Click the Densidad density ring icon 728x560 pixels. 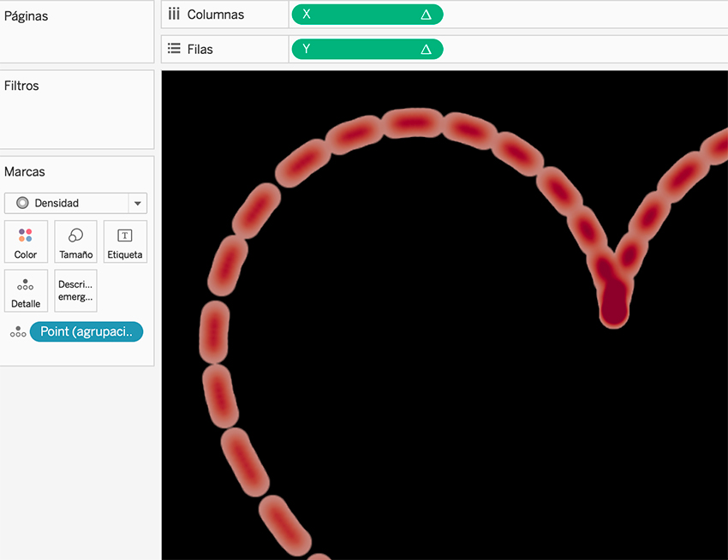click(22, 203)
